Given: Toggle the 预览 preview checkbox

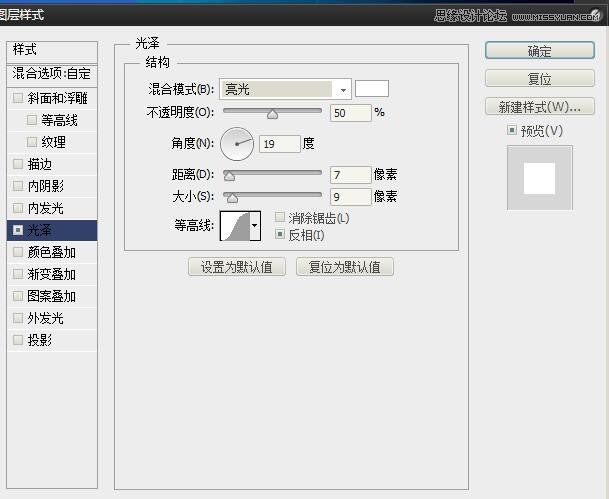Looking at the screenshot, I should (512, 131).
